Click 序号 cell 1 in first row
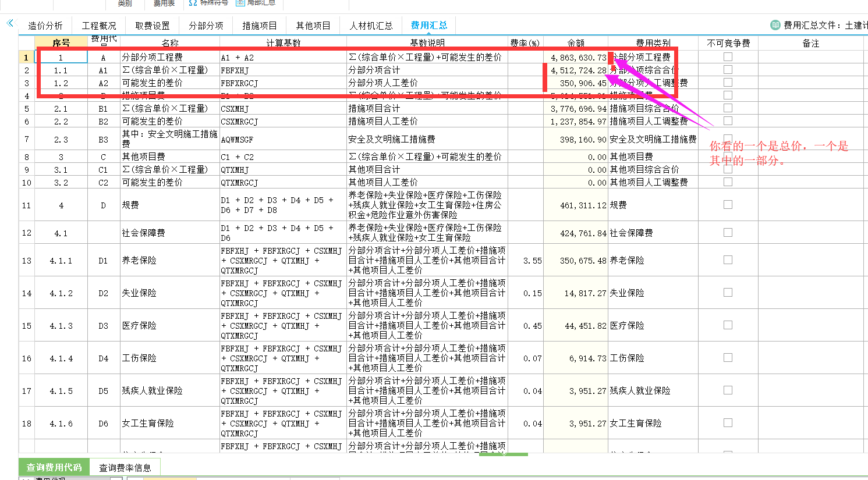 tap(61, 58)
